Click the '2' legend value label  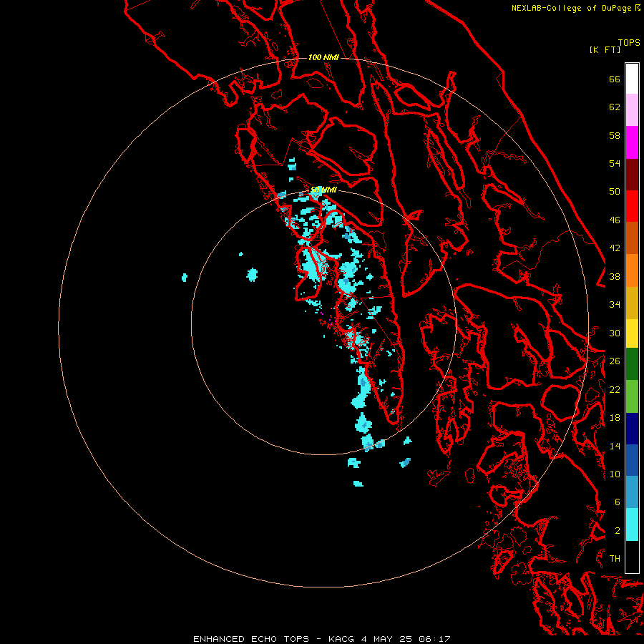pos(618,531)
